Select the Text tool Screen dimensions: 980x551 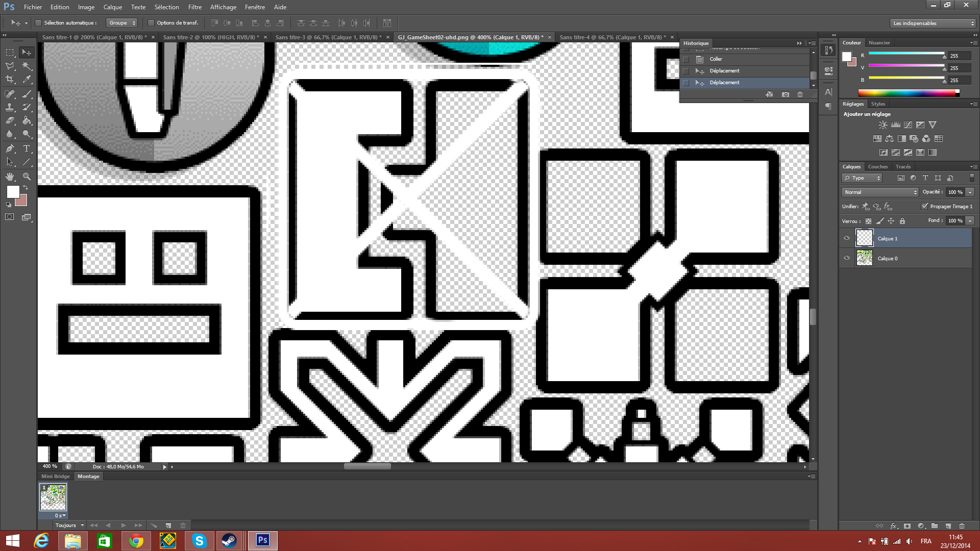pyautogui.click(x=27, y=148)
